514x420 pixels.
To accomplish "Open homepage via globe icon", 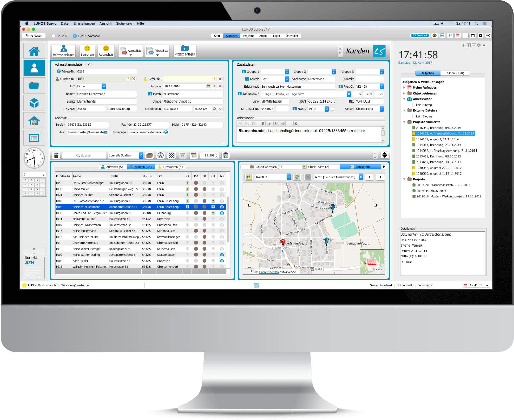I will [166, 132].
